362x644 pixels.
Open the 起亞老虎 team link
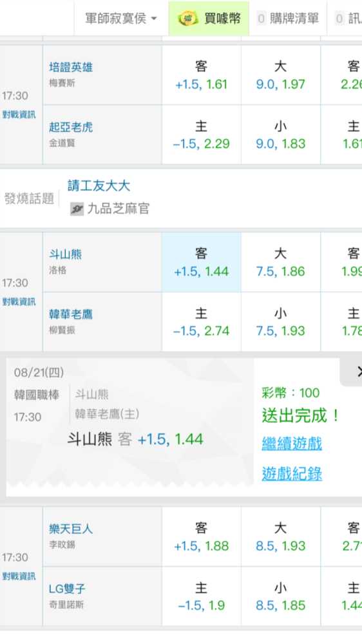click(71, 127)
